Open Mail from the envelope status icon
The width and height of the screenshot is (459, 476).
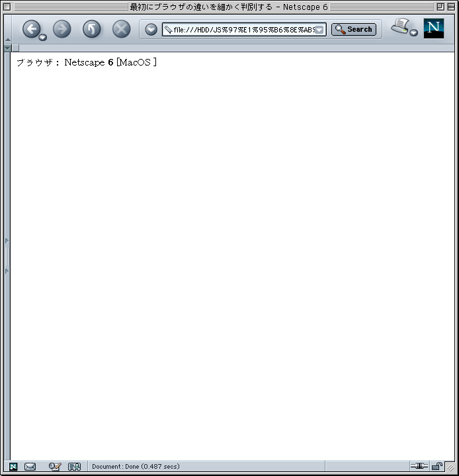pyautogui.click(x=30, y=467)
